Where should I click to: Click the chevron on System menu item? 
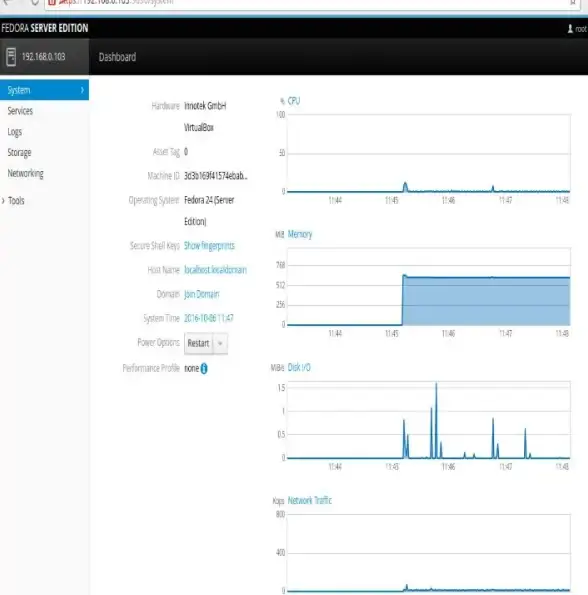coord(82,90)
